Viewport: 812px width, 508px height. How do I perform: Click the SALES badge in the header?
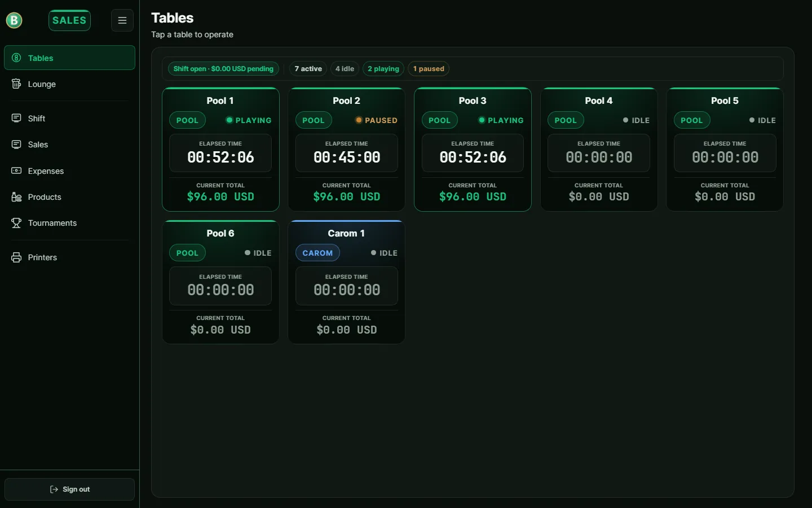pyautogui.click(x=69, y=20)
